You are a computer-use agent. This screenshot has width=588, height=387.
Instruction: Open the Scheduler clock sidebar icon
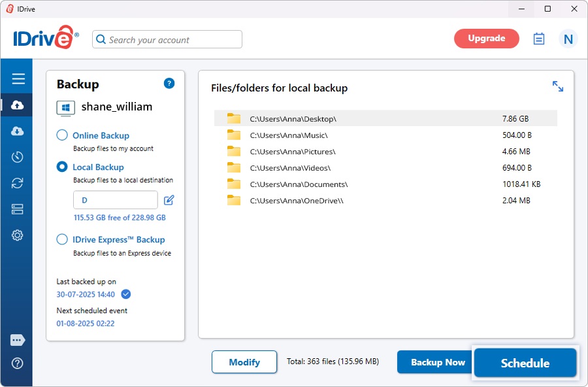(17, 157)
